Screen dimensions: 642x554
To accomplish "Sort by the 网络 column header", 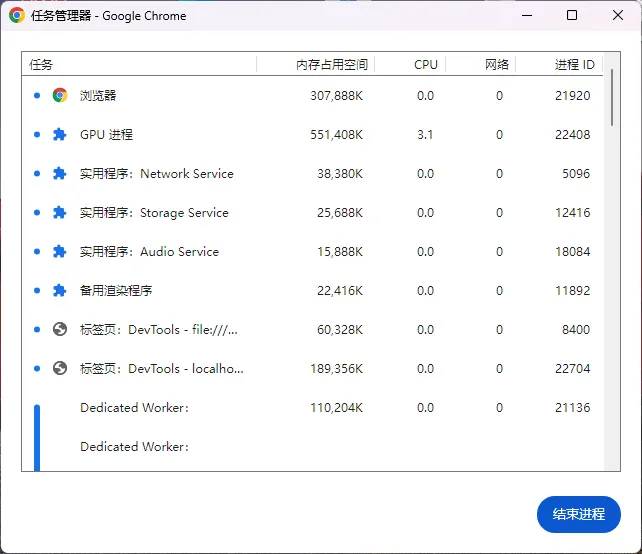I will (481, 64).
